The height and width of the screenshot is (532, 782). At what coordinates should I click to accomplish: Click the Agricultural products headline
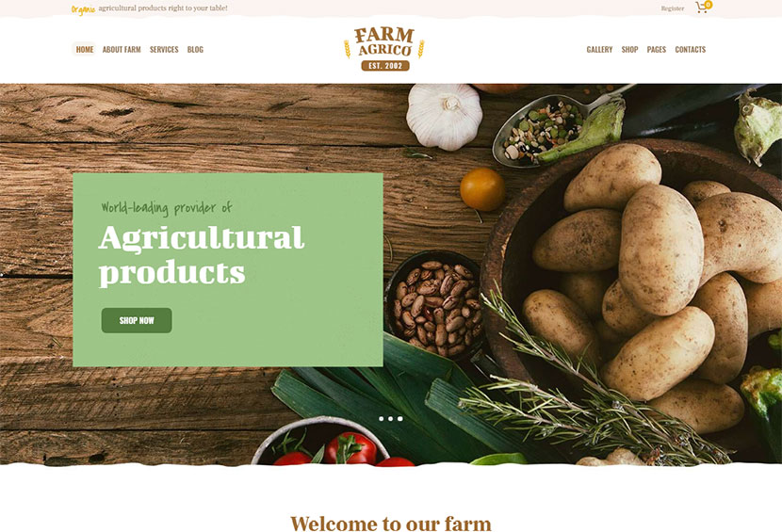[x=201, y=255]
